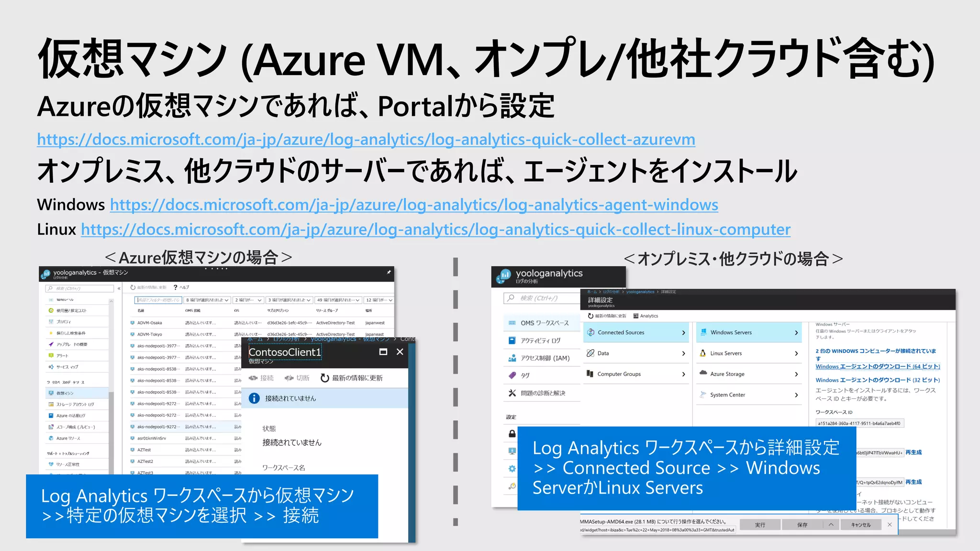
Task: Select Linux Servers connected source
Action: click(x=749, y=353)
